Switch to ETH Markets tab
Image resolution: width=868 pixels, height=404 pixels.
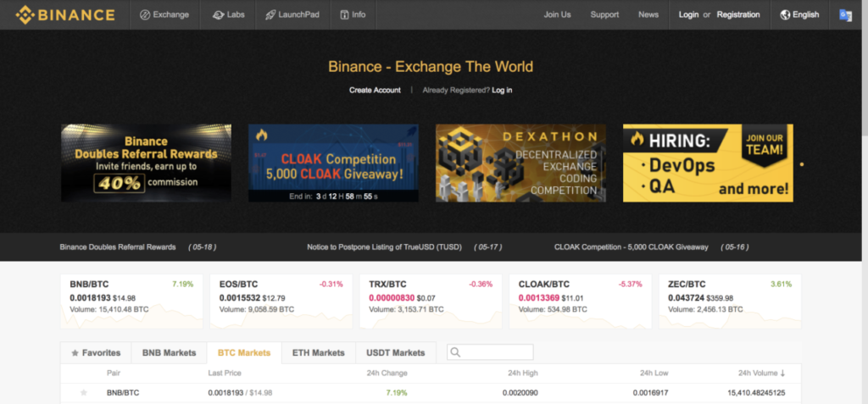tap(318, 352)
